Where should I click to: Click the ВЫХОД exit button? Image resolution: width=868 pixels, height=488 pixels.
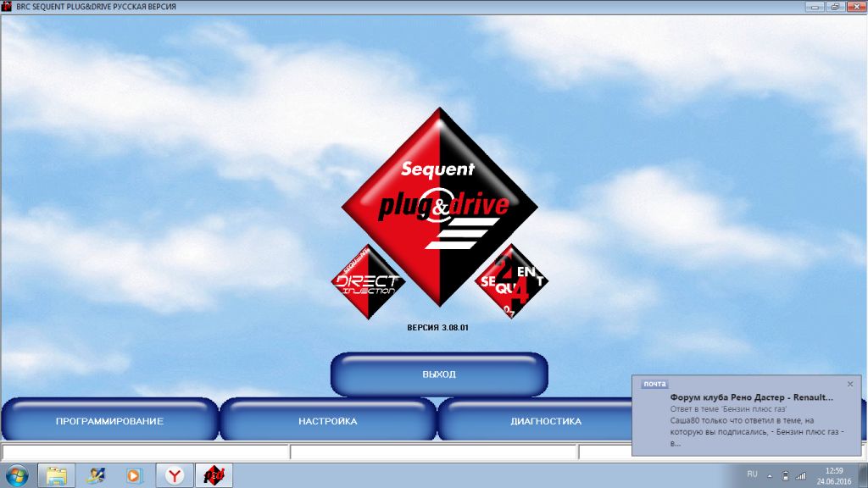tap(439, 374)
